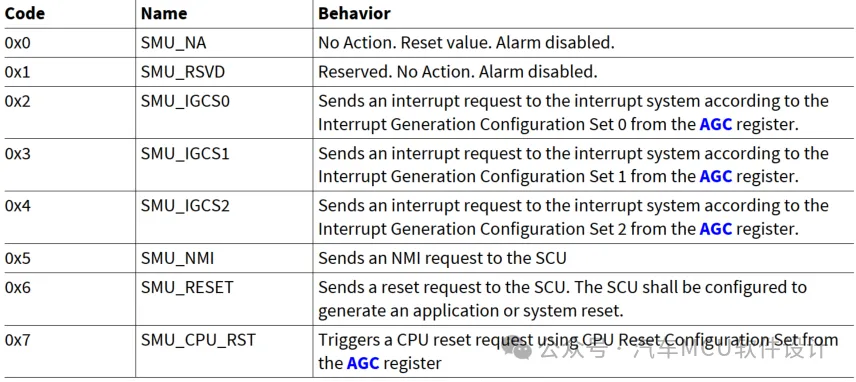
Task: Open the AGC link in the 0x3 row
Action: tap(716, 177)
